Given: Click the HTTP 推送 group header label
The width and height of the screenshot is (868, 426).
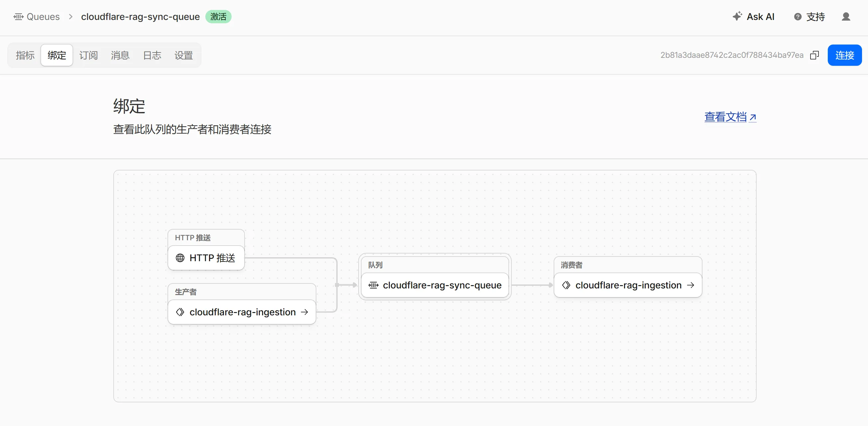Looking at the screenshot, I should [x=192, y=238].
